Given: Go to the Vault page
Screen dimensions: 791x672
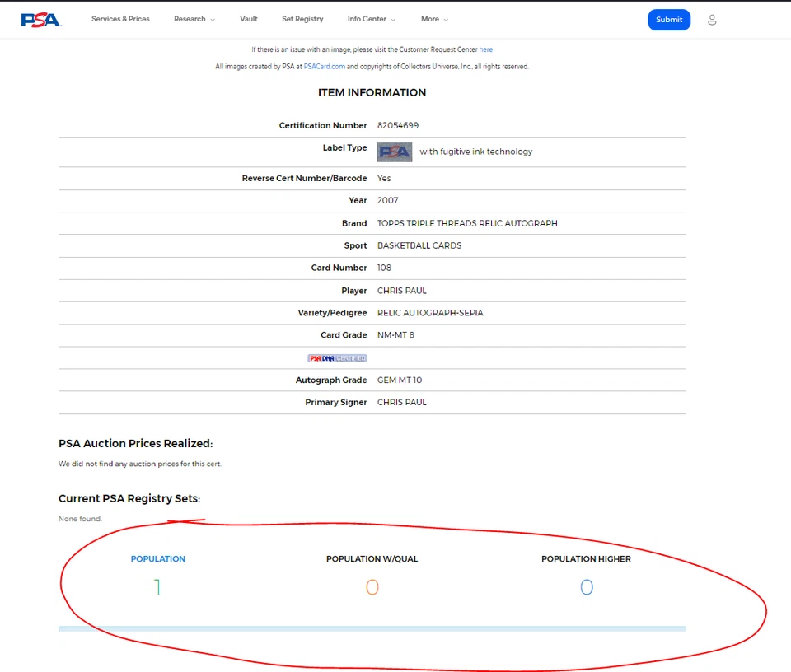Looking at the screenshot, I should (x=249, y=19).
